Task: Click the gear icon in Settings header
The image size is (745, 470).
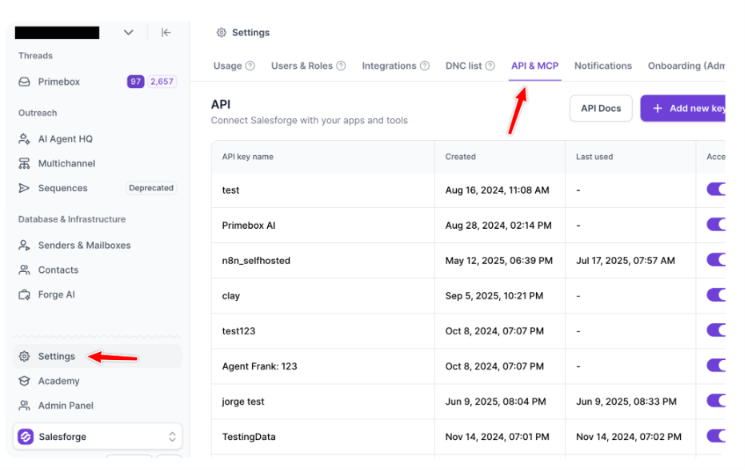Action: tap(221, 32)
